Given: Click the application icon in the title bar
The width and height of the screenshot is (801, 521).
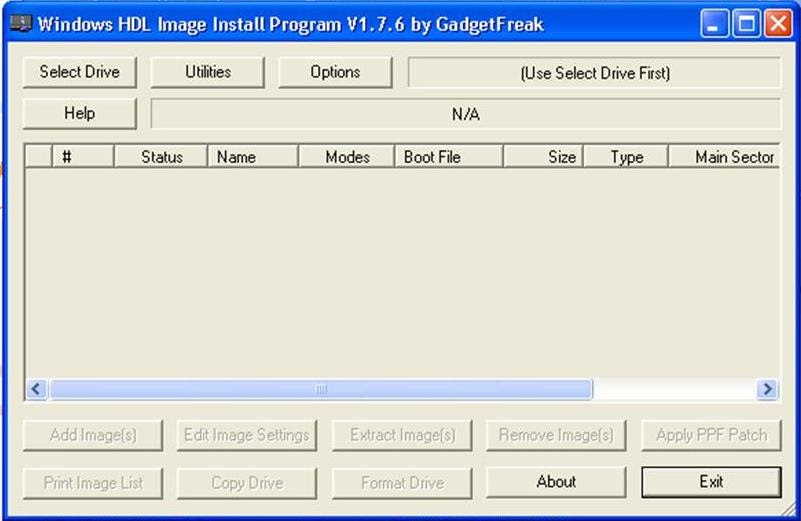Looking at the screenshot, I should pos(21,23).
